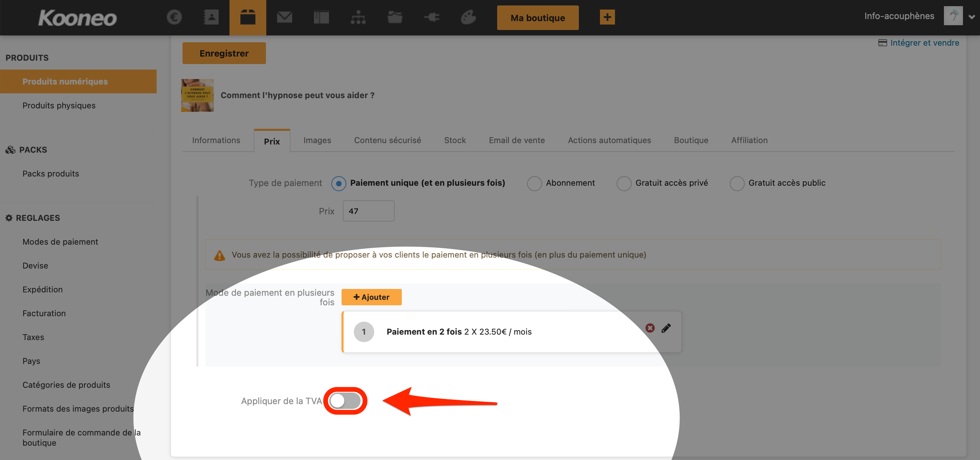The width and height of the screenshot is (980, 460).
Task: Delete the Paiement en 2 fois entry
Action: 650,328
